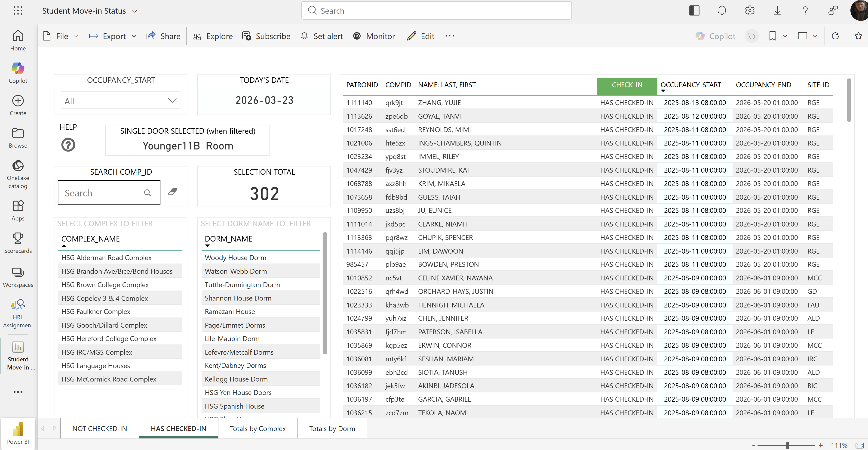Open the Export menu
Image resolution: width=868 pixels, height=450 pixels.
[x=113, y=36]
